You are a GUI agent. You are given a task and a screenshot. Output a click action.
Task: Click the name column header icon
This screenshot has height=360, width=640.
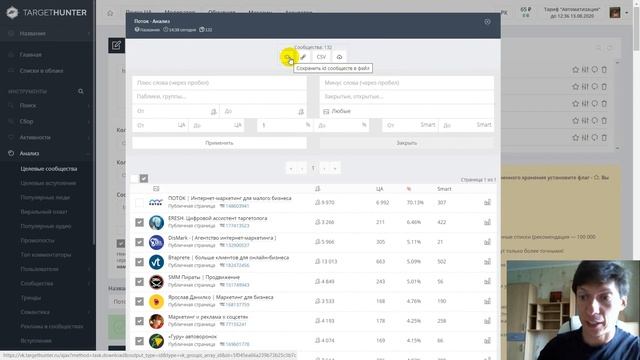(156, 189)
